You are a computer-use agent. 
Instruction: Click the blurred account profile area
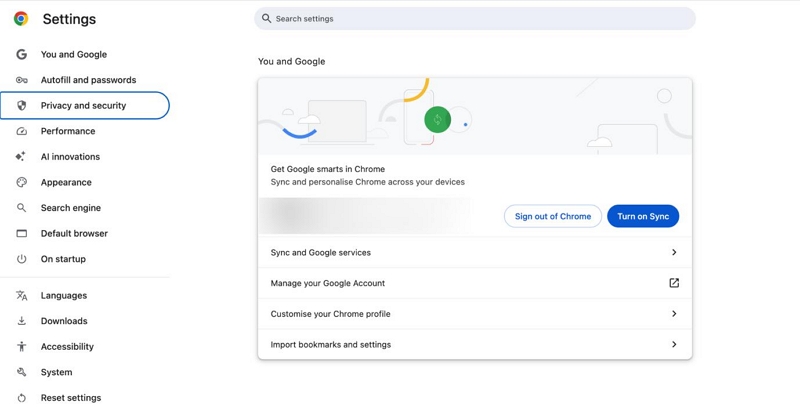365,216
